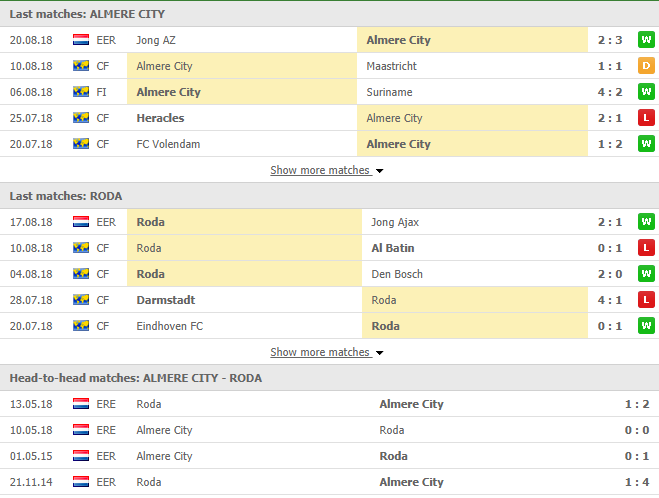
Task: Click the flag icon in the Den Bosch row
Action: pos(81,274)
